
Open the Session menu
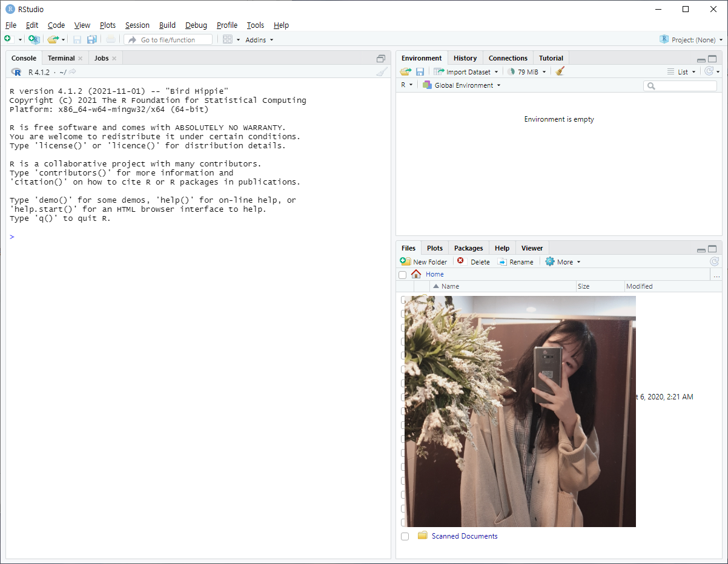(x=137, y=25)
